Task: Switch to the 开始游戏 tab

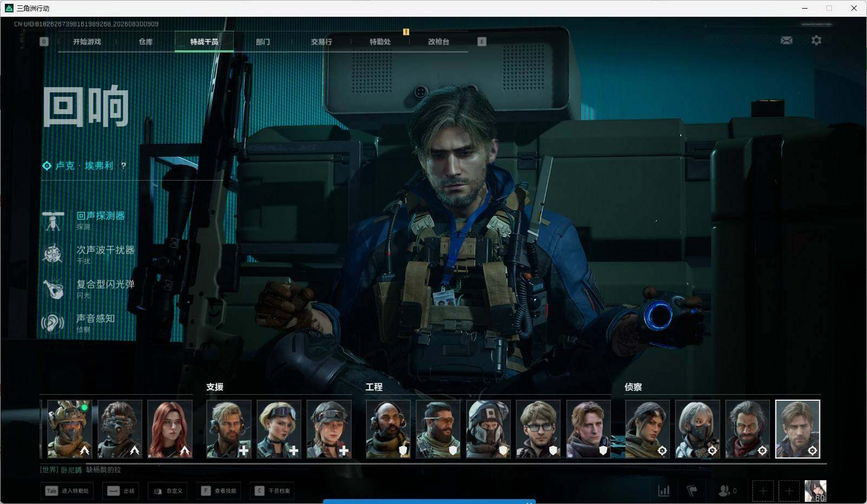Action: (87, 42)
